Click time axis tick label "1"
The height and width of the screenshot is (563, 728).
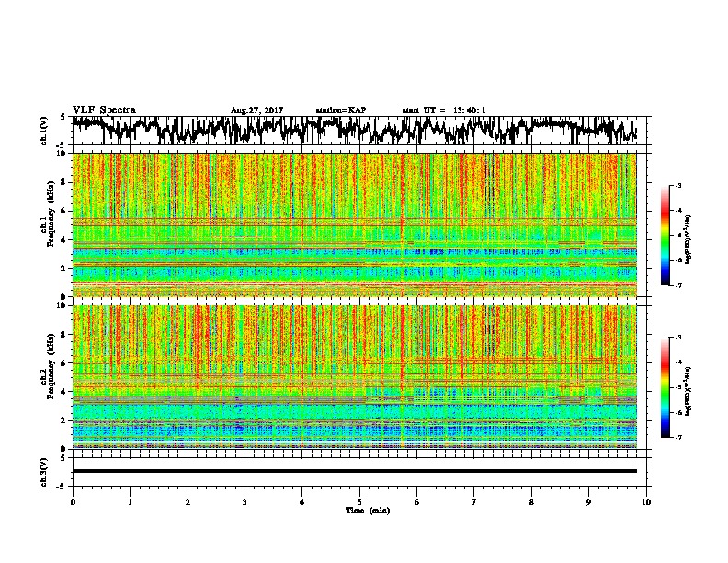coord(130,502)
